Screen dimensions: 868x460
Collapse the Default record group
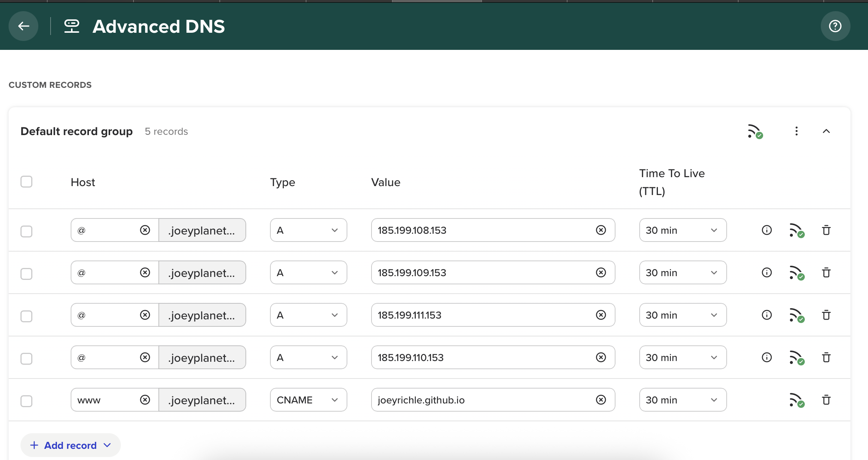[826, 131]
